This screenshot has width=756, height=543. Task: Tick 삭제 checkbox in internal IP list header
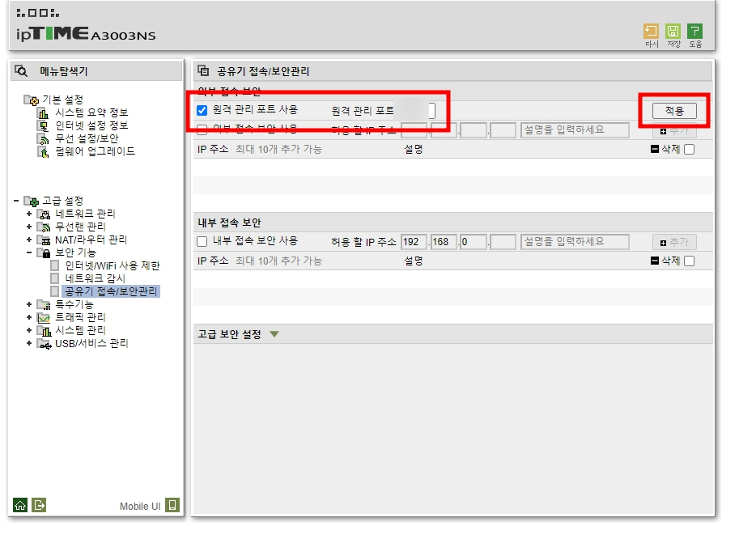click(690, 261)
